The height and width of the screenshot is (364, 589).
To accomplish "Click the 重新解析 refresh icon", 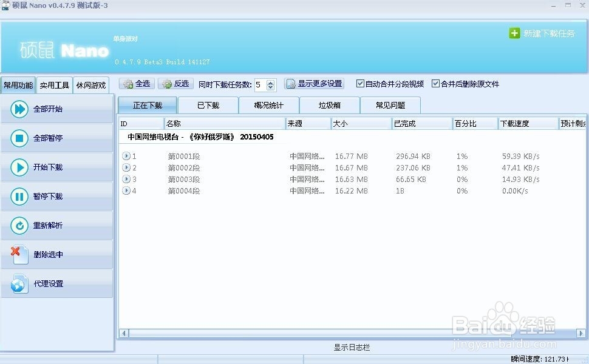I will 19,226.
